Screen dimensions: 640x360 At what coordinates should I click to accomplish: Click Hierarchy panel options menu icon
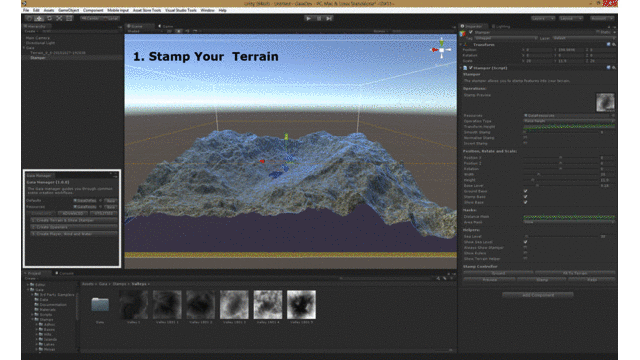point(120,27)
